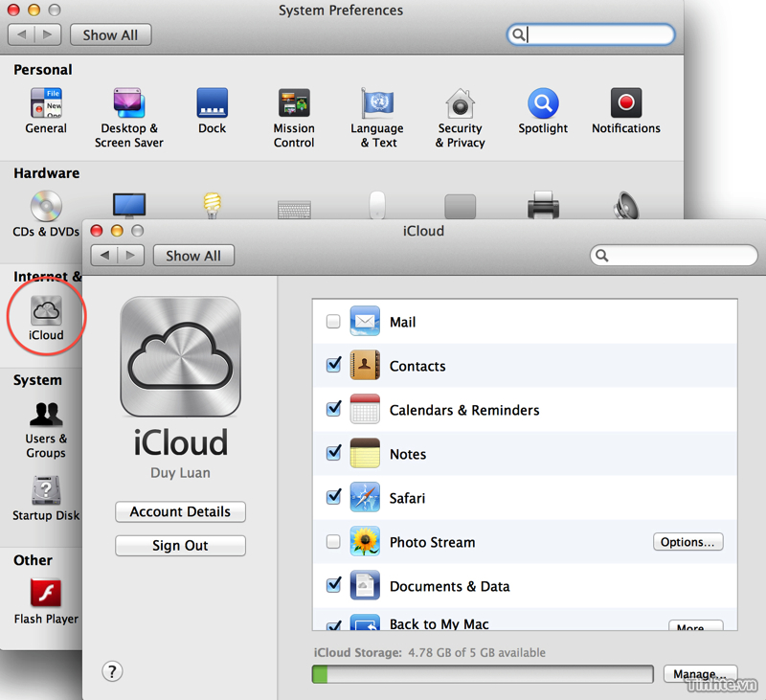Click the Calendars & Reminders calendar icon
Screen dimensions: 766x700
(365, 409)
